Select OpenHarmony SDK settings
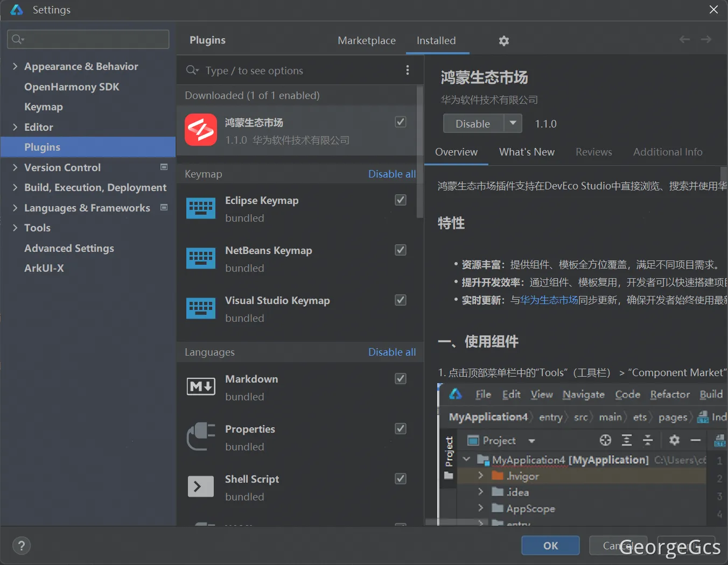This screenshot has width=728, height=565. pos(72,87)
